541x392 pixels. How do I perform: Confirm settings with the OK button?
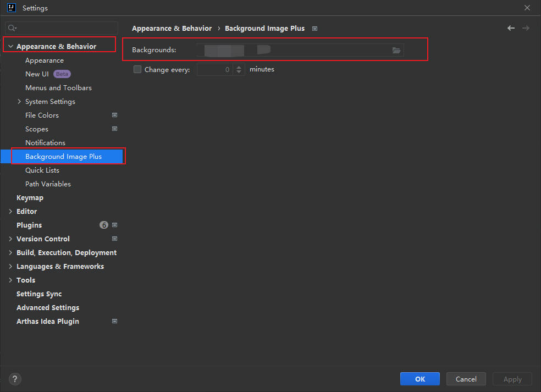pos(420,379)
